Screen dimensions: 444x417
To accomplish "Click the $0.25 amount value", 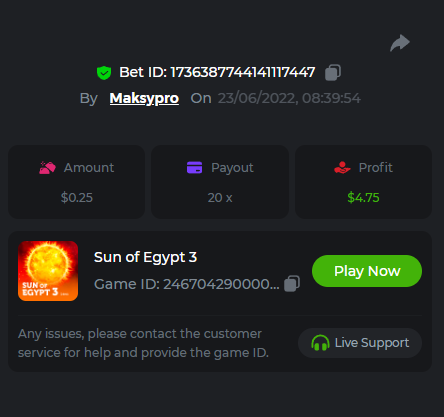I will 77,198.
